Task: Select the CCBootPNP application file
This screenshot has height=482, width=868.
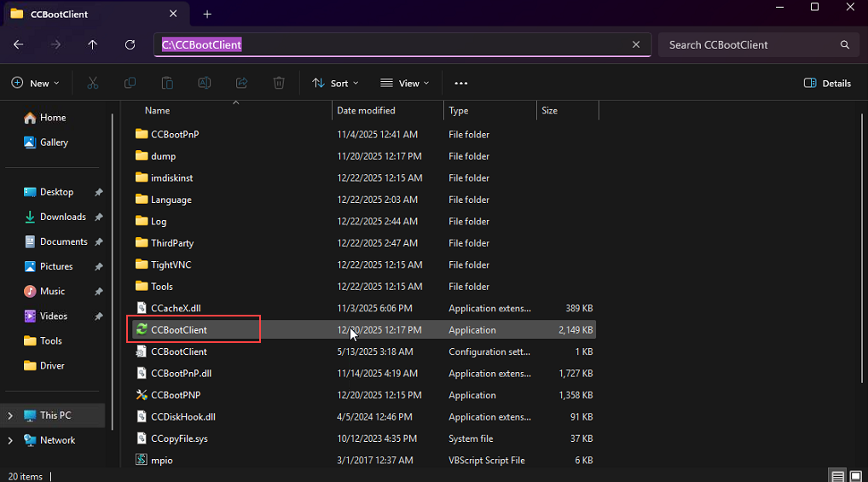Action: click(176, 395)
